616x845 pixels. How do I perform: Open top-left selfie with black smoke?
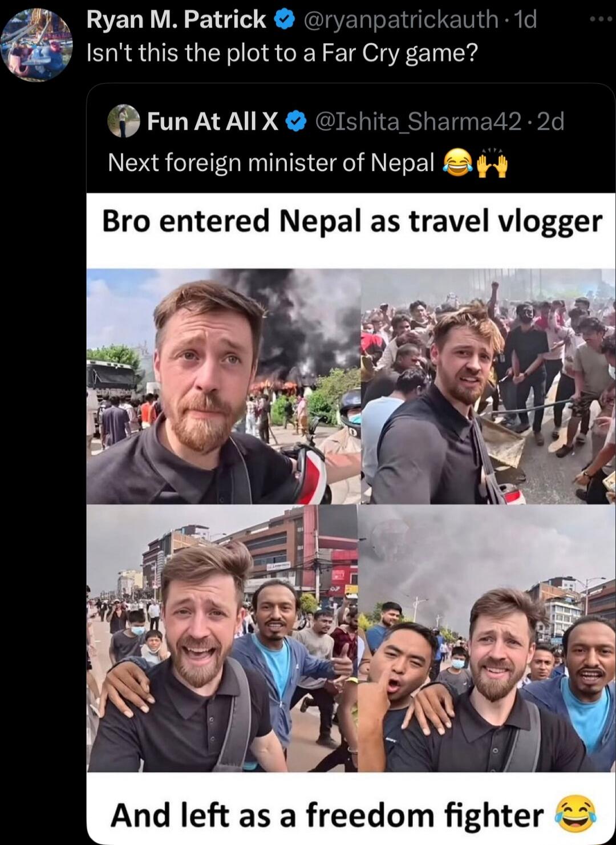(x=223, y=386)
